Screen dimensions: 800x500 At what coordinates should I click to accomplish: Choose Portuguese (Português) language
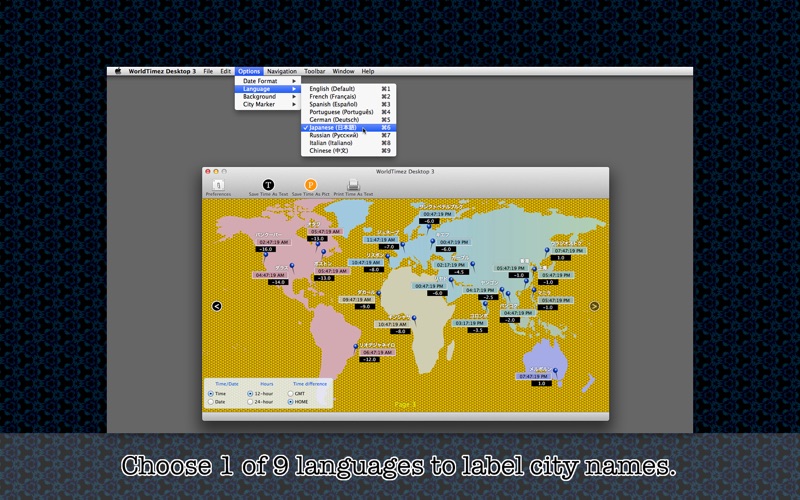point(348,112)
